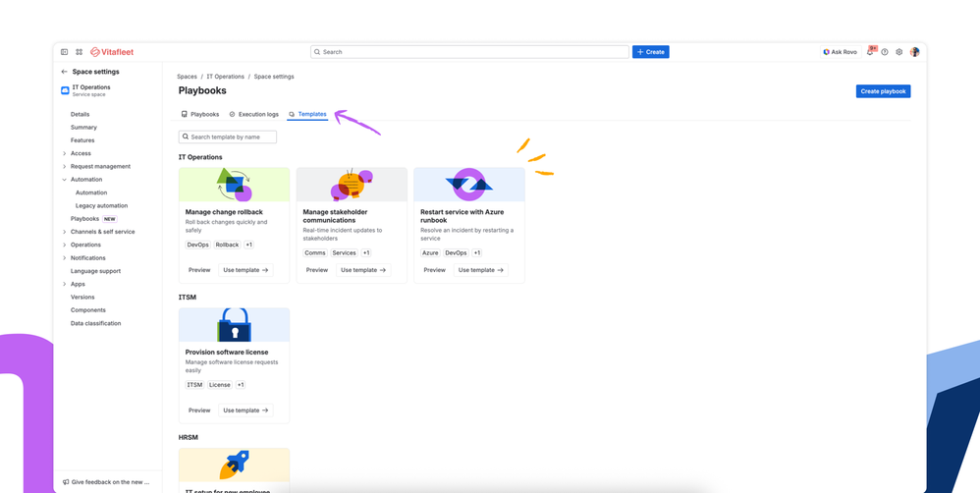This screenshot has width=980, height=493.
Task: Open Features in the sidebar
Action: [82, 140]
